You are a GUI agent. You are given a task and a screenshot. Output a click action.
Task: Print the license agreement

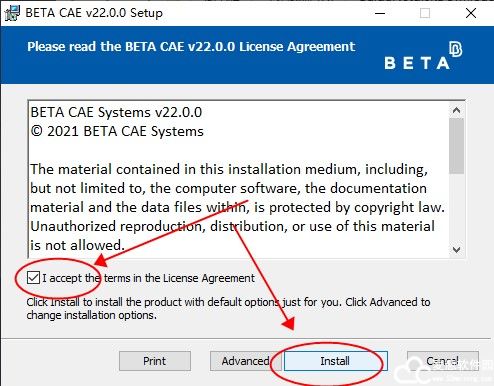[x=155, y=361]
